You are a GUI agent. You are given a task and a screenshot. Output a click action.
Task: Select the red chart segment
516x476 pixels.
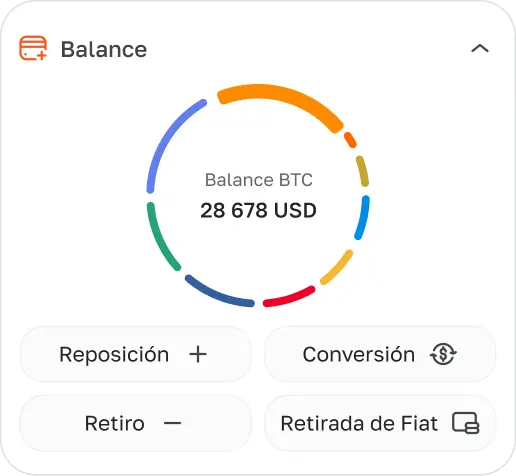point(289,297)
